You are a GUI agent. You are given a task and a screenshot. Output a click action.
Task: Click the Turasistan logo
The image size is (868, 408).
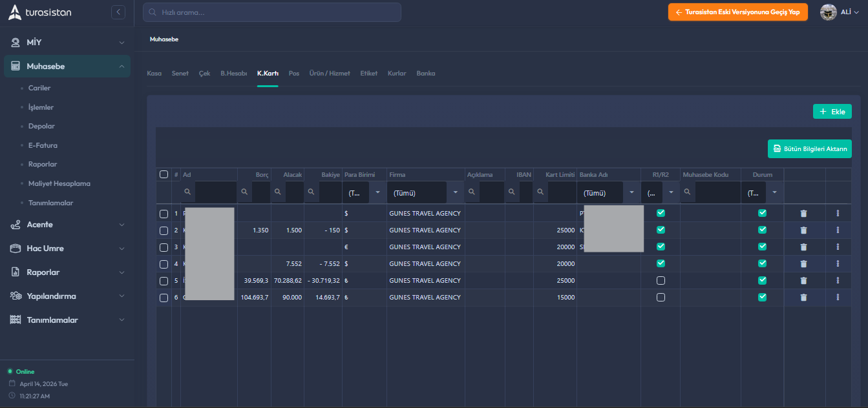40,12
